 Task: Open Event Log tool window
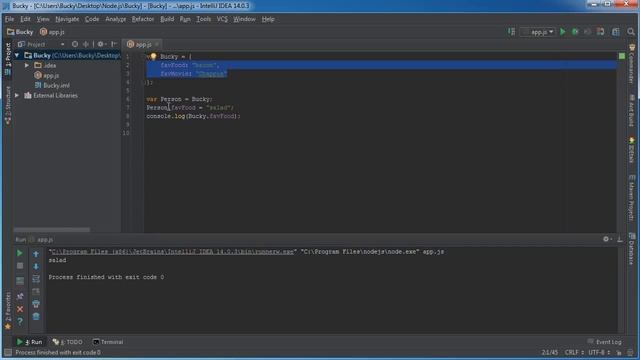pyautogui.click(x=604, y=342)
